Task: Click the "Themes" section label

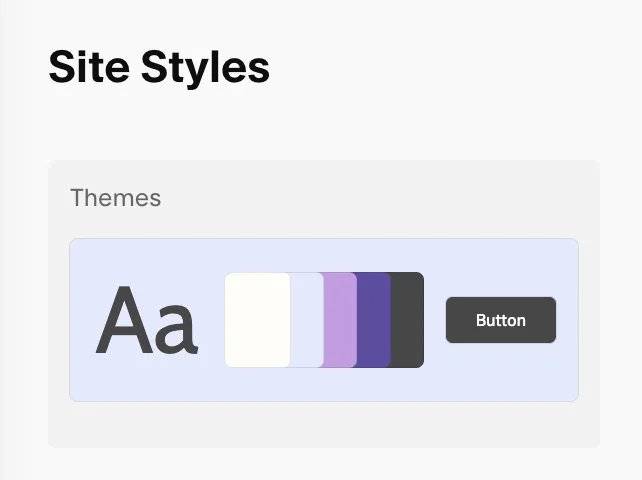Action: point(115,198)
